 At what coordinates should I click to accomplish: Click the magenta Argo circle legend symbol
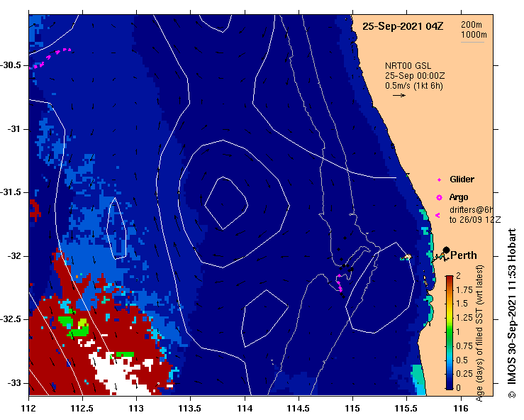tap(439, 198)
